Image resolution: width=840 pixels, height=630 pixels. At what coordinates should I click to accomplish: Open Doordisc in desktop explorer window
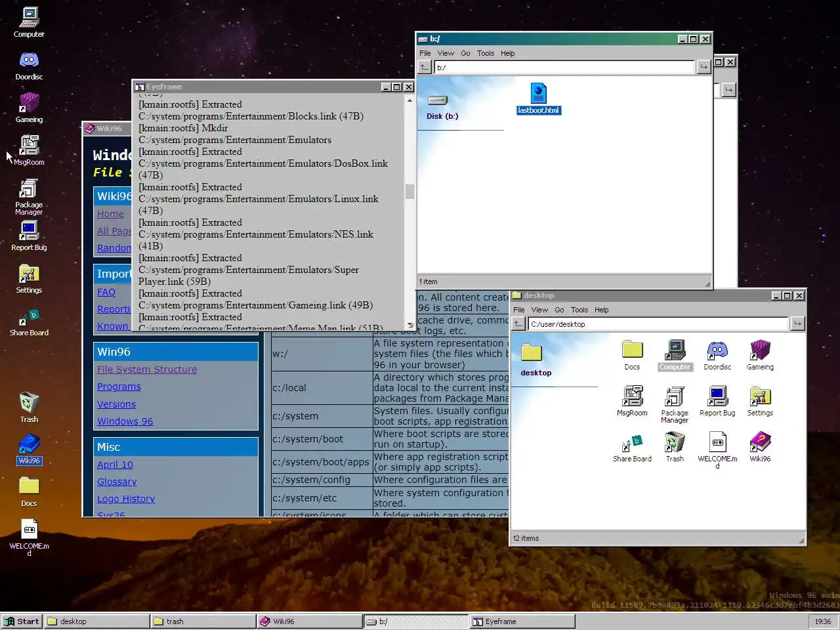pyautogui.click(x=717, y=356)
